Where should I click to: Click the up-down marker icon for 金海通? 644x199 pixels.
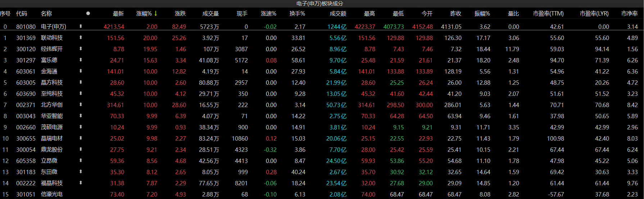pos(81,71)
